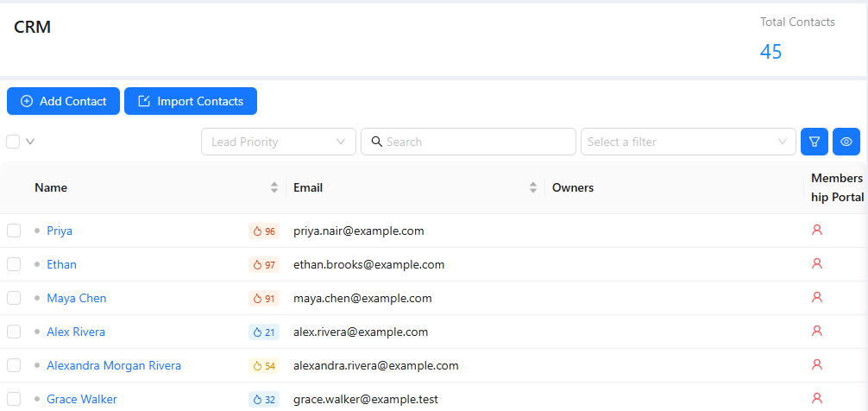Click Maya Chen's membership portal icon
The image size is (868, 411).
tap(816, 297)
